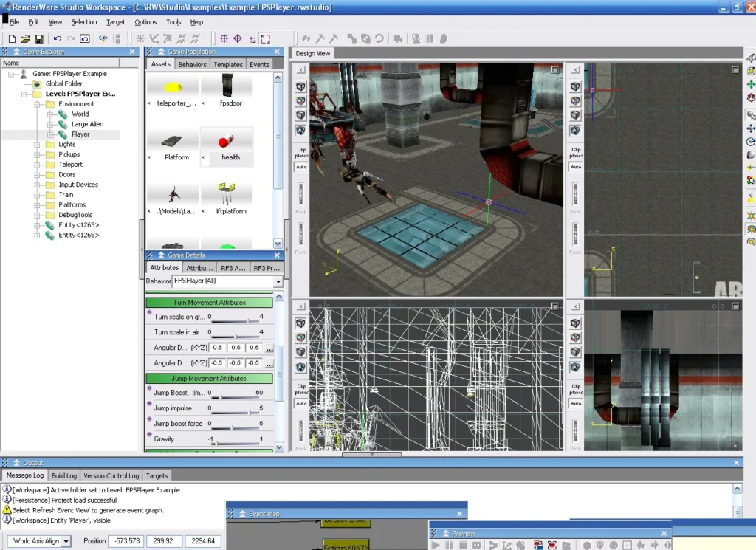This screenshot has height=550, width=756.
Task: Click the top cube icon of the wireframe viewport
Action: [301, 323]
